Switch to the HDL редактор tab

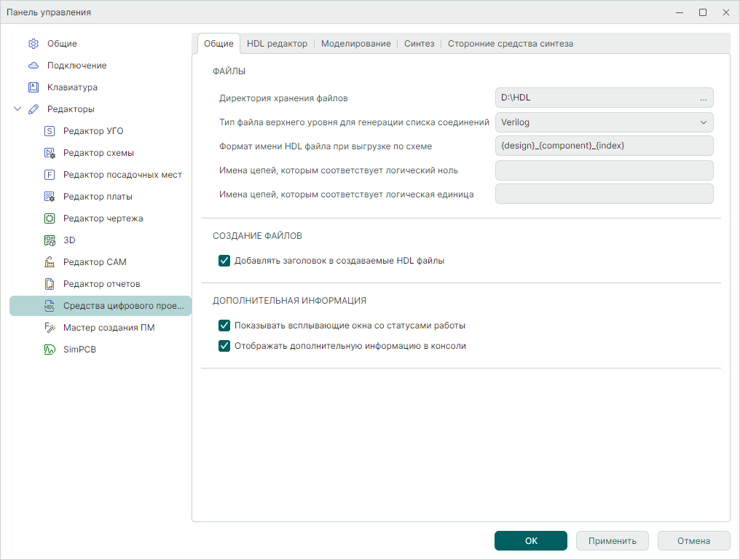(277, 44)
